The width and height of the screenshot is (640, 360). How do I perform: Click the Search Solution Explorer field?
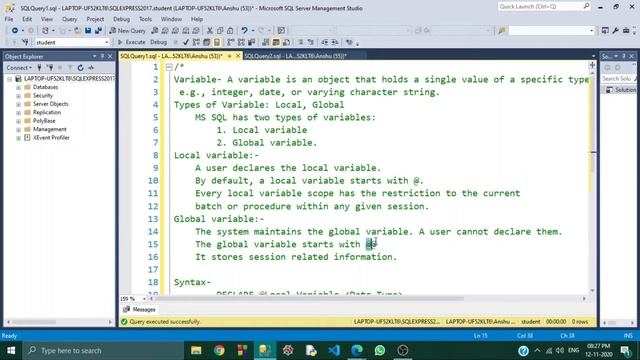(618, 78)
